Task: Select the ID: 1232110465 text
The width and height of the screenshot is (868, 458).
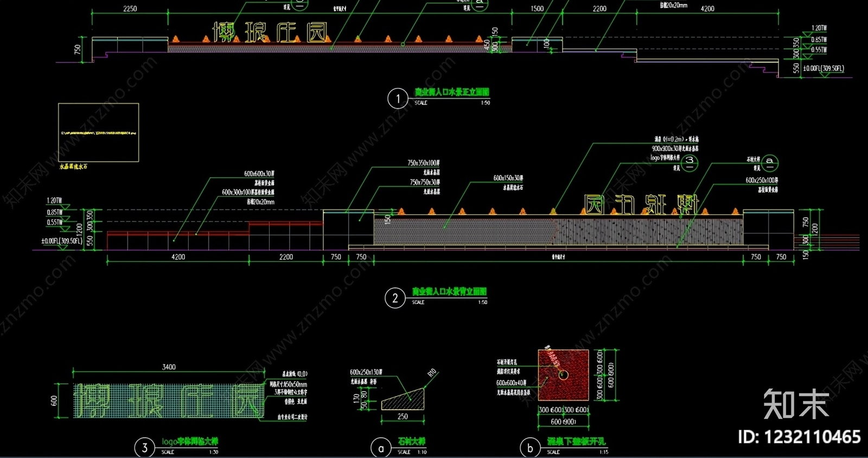Action: tap(799, 437)
